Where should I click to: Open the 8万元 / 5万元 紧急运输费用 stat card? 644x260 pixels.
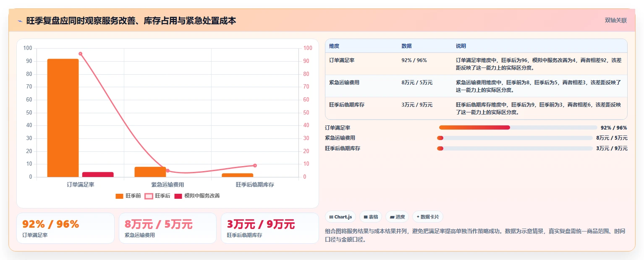(x=168, y=228)
